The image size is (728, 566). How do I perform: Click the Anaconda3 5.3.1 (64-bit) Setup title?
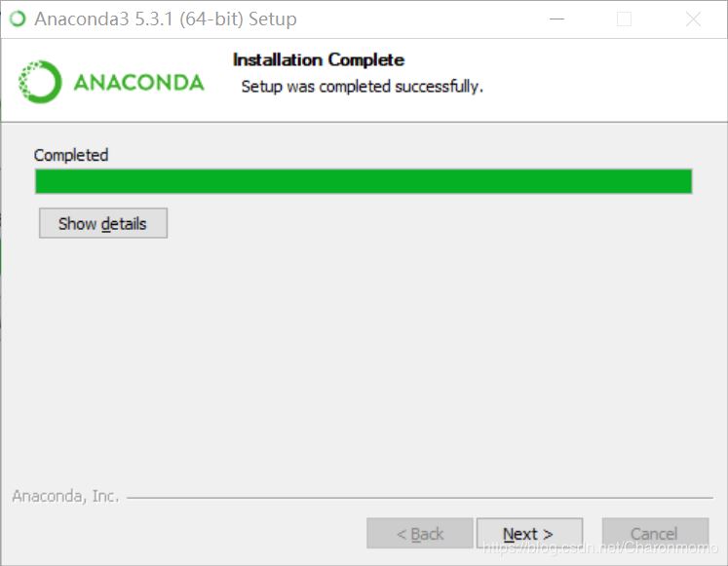click(166, 19)
